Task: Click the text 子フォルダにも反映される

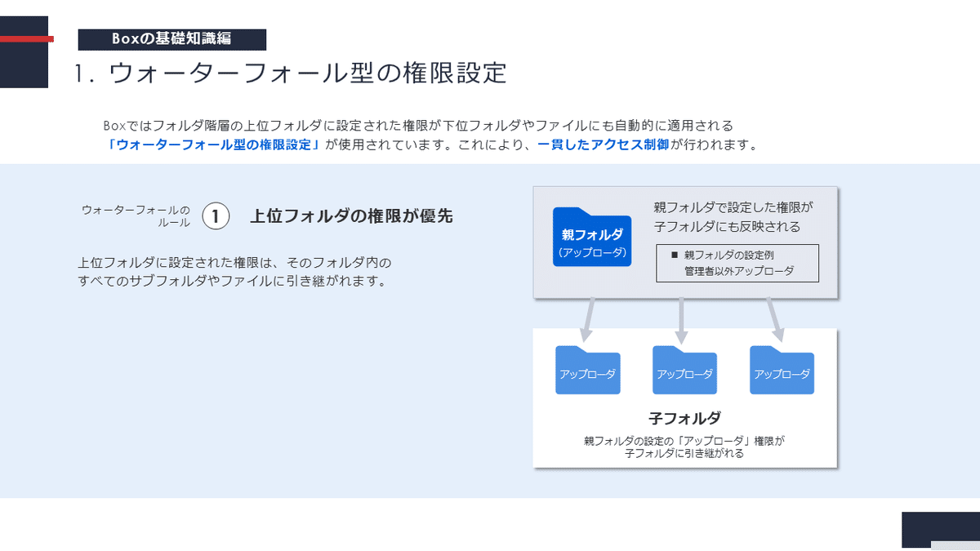Action: click(727, 226)
